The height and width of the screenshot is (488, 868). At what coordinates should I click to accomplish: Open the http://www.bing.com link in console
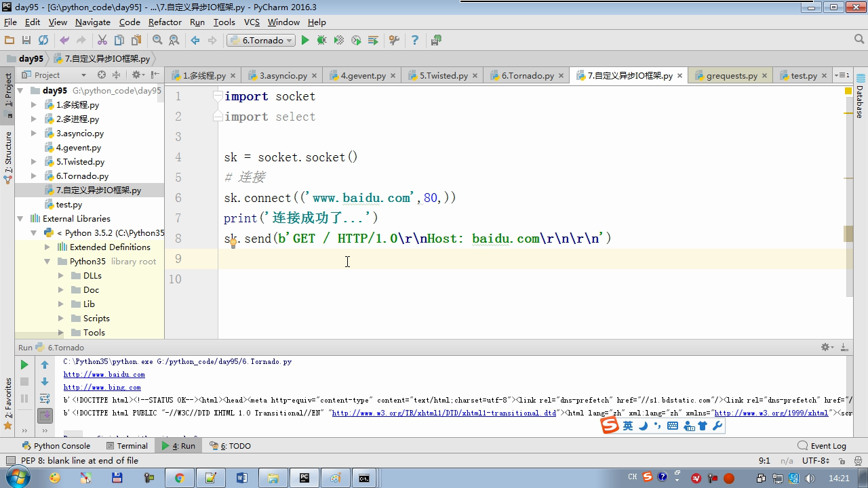click(x=102, y=388)
